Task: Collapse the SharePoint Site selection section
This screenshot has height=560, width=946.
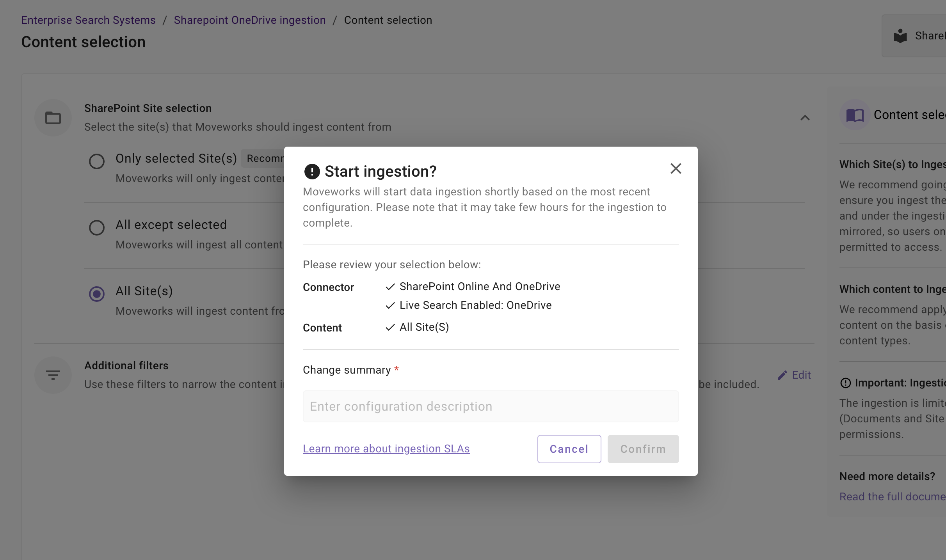Action: point(805,117)
